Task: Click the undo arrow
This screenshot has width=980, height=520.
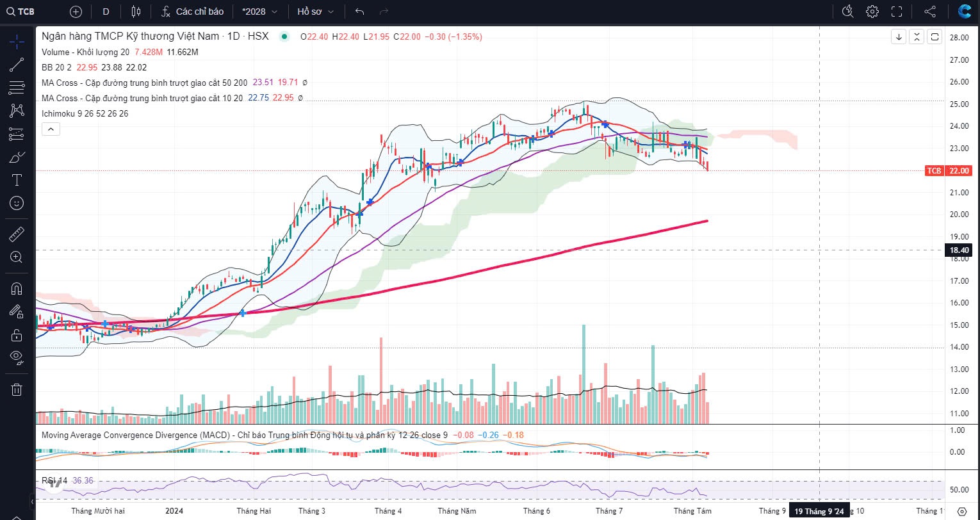Action: pos(359,12)
